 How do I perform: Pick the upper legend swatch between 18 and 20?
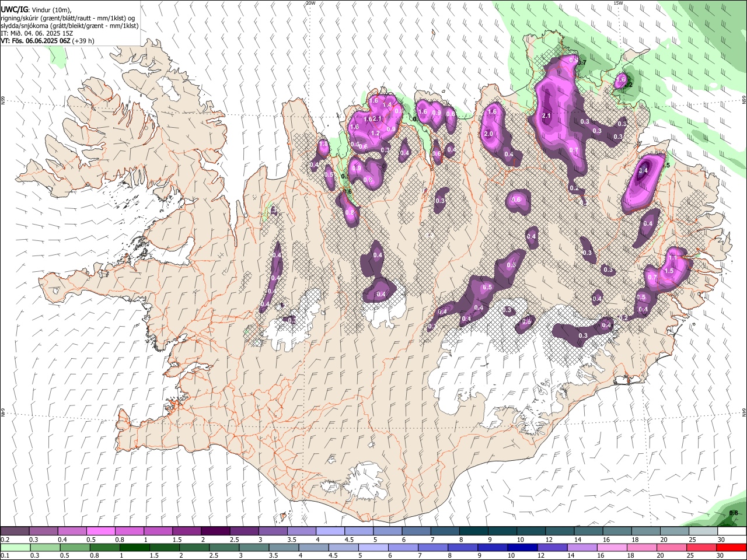(x=645, y=531)
